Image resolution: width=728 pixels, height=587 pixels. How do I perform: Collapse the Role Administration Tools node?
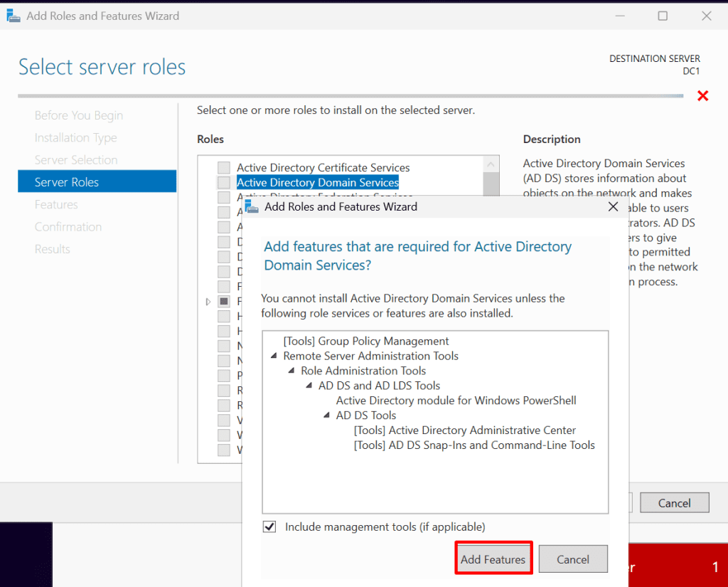[291, 371]
